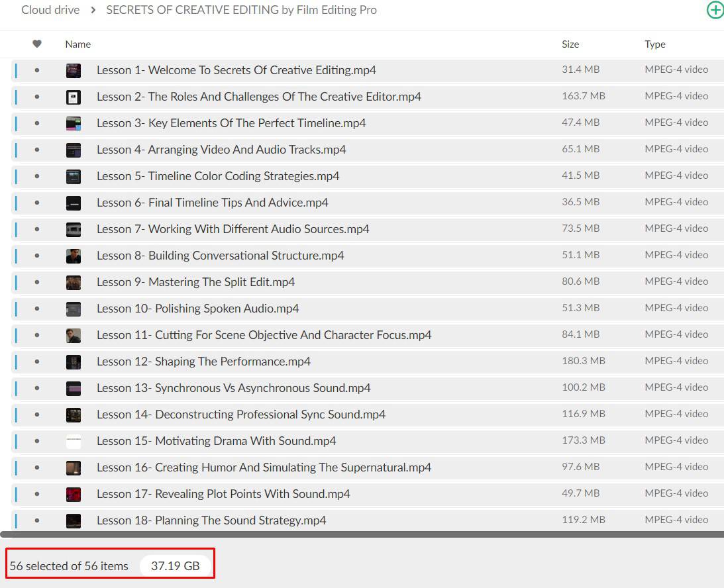Click the horizontal scrollbar below file list

358,534
